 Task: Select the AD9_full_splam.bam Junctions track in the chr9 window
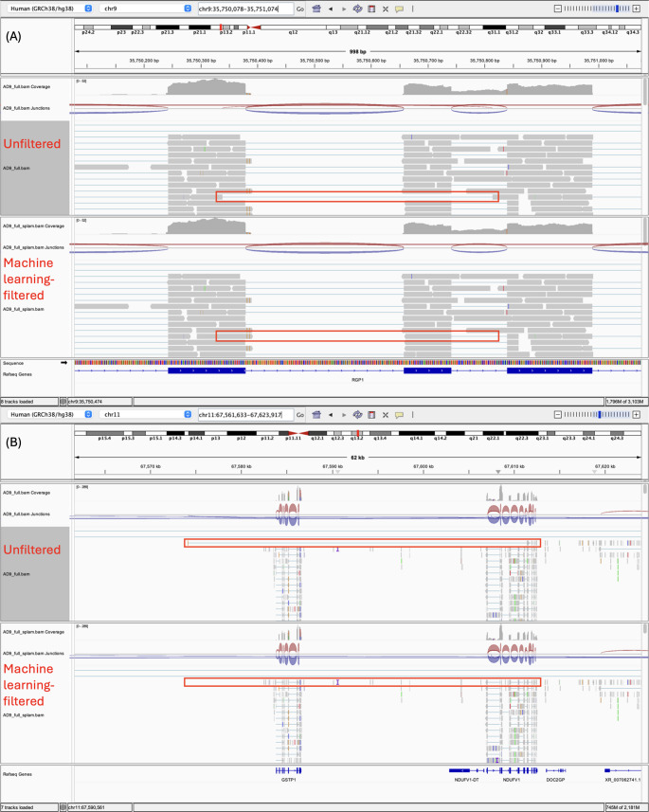pos(34,247)
